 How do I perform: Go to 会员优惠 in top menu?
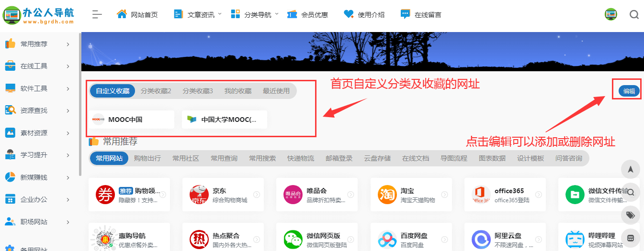click(x=308, y=14)
